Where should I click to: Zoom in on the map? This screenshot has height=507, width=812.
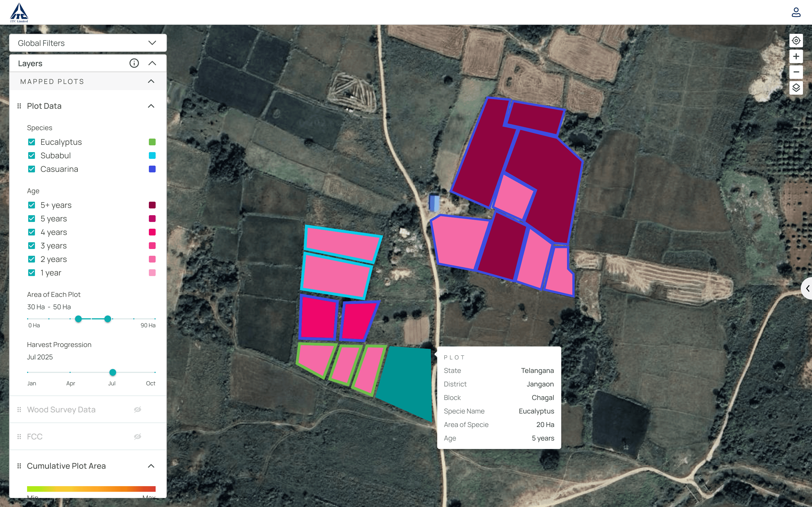[x=796, y=56]
